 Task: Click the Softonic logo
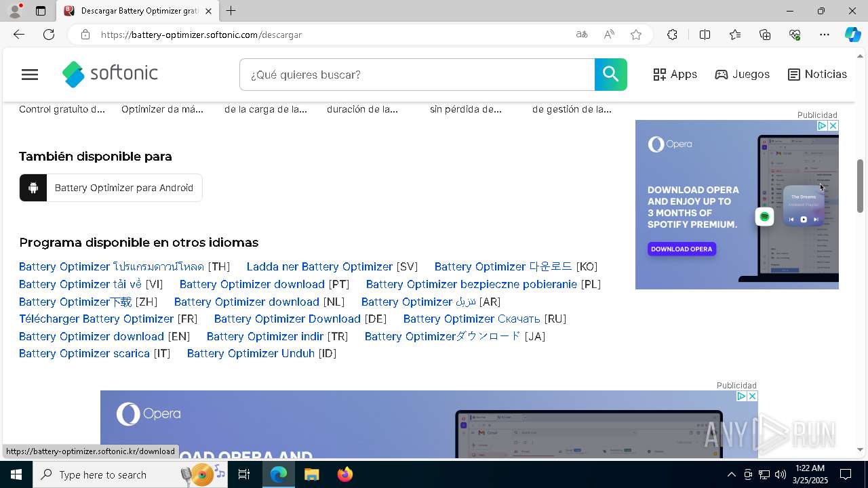pyautogui.click(x=110, y=74)
